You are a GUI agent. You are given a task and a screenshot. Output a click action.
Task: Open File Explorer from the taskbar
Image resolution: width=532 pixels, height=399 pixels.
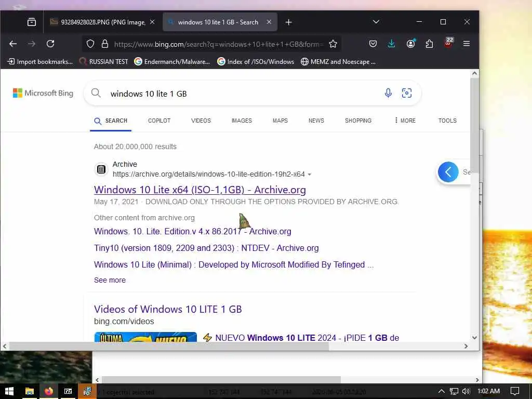30,391
